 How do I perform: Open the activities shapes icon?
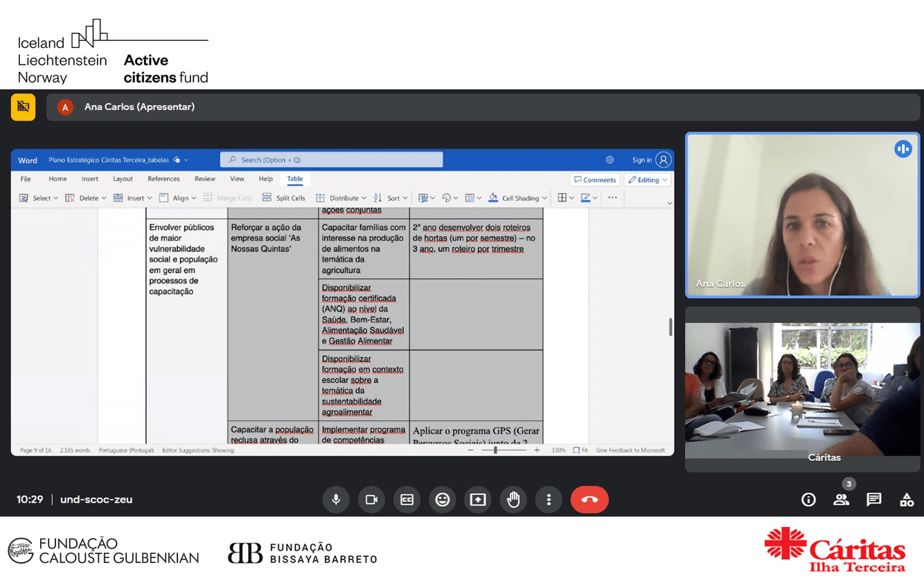click(907, 499)
